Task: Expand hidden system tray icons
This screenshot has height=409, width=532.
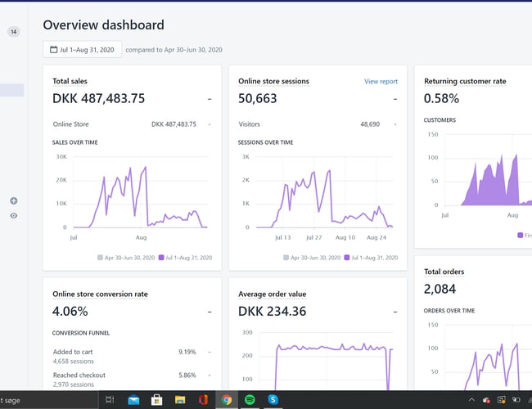Action: point(471,399)
